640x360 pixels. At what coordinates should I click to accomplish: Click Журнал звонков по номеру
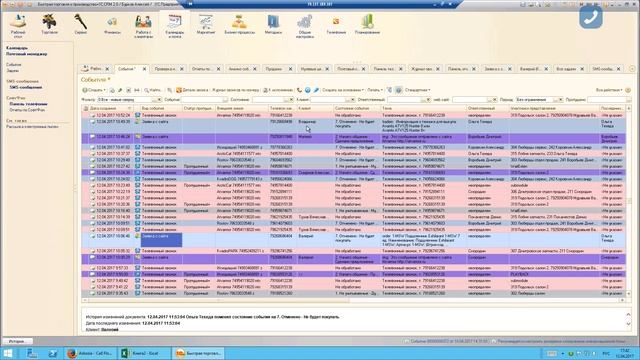[236, 90]
